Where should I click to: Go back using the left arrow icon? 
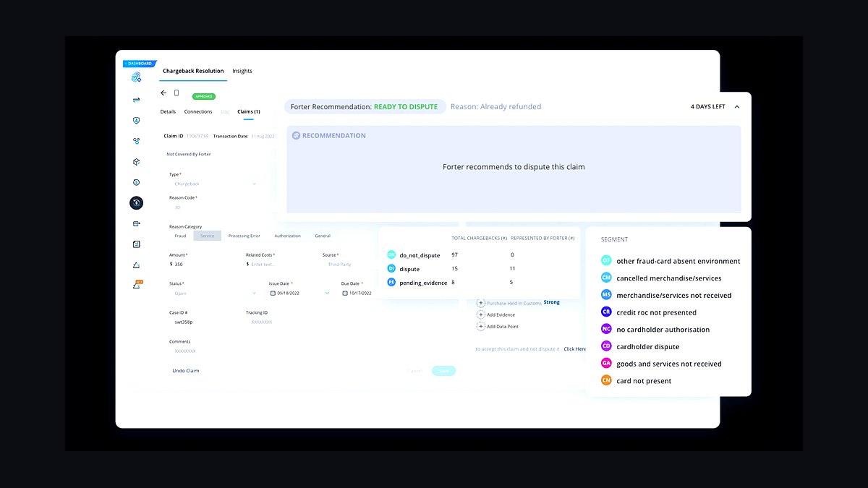pyautogui.click(x=163, y=93)
